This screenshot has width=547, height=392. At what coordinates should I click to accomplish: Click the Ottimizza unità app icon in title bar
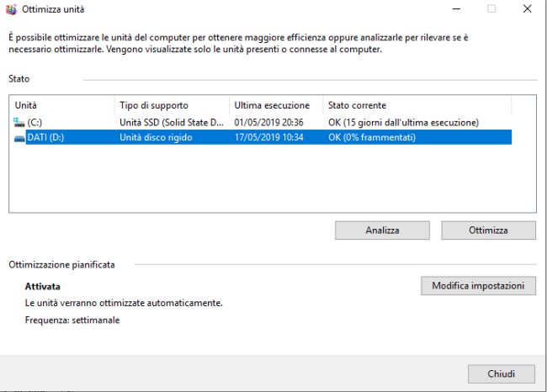click(11, 9)
